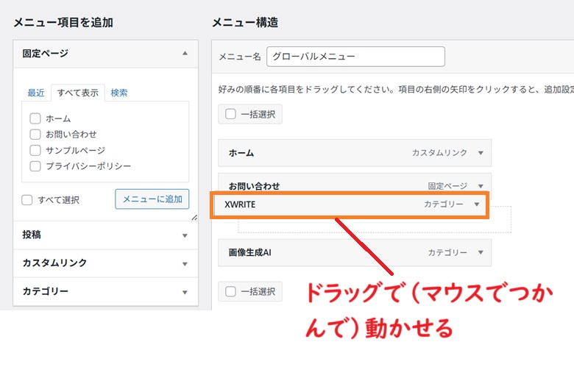Open settings arrow for お問い合わせ menu item
574x392 pixels.
pos(481,187)
